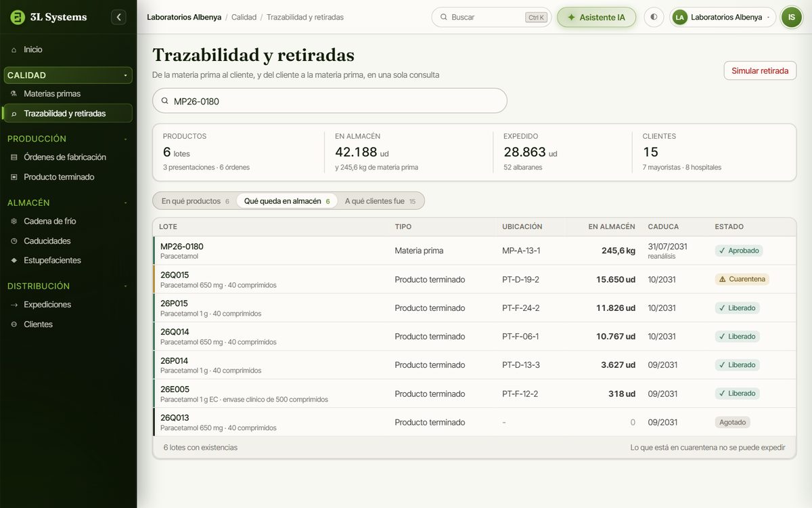Click the 31/07/2031 expiry date

tap(667, 247)
